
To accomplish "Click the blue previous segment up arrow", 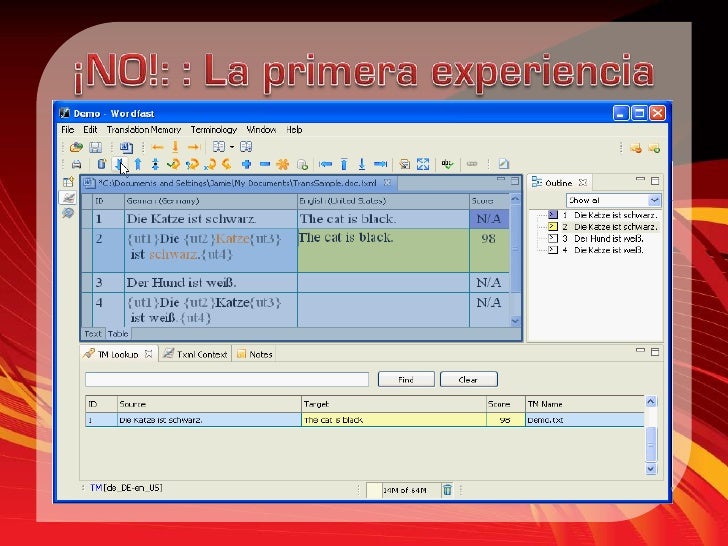I will 138,164.
